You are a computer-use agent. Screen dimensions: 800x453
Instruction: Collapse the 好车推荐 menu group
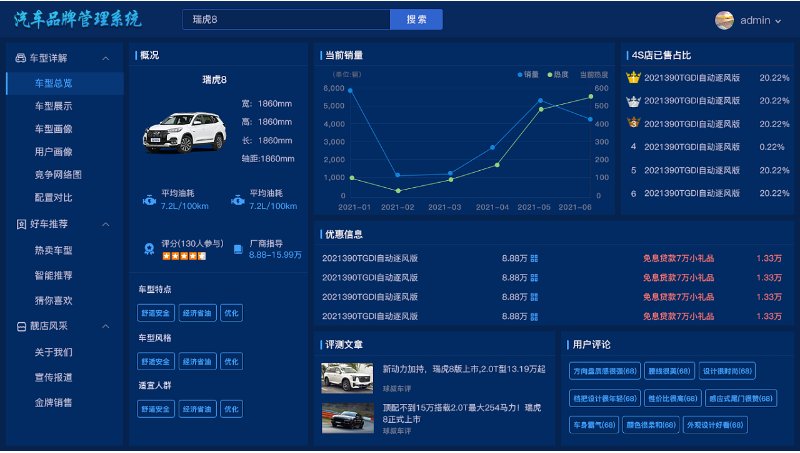pos(106,224)
